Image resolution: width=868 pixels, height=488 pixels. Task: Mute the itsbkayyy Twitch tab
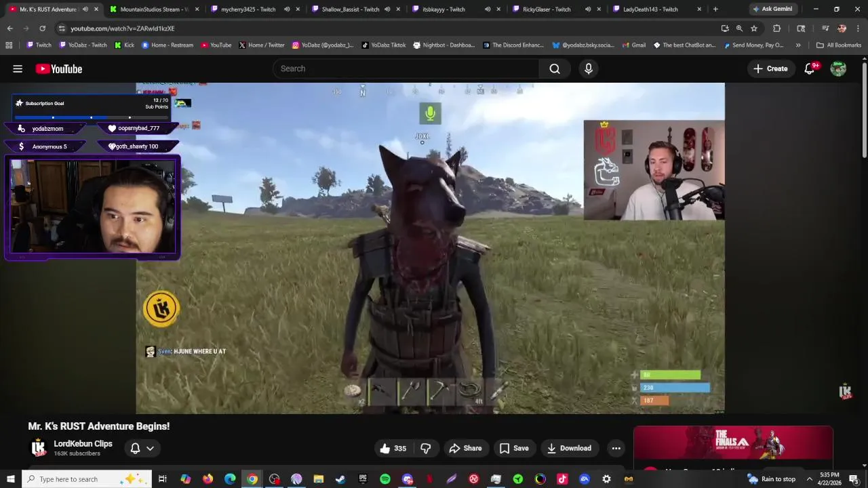point(488,9)
